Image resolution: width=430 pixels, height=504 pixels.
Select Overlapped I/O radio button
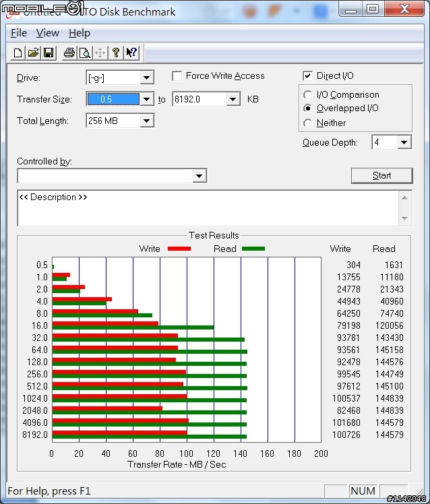click(307, 108)
